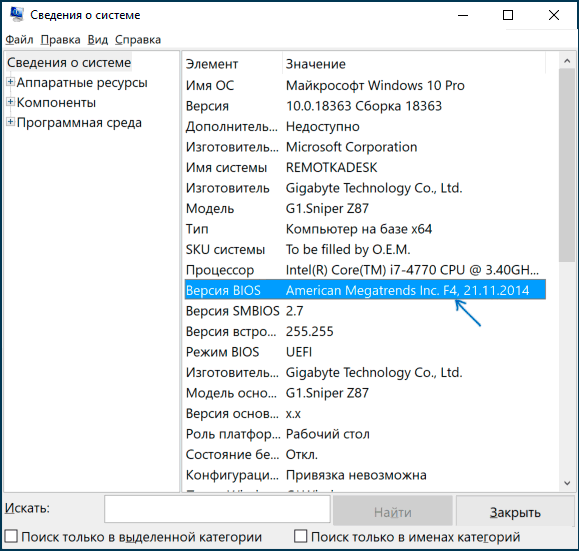Select the Имя ОС row

coord(365,85)
